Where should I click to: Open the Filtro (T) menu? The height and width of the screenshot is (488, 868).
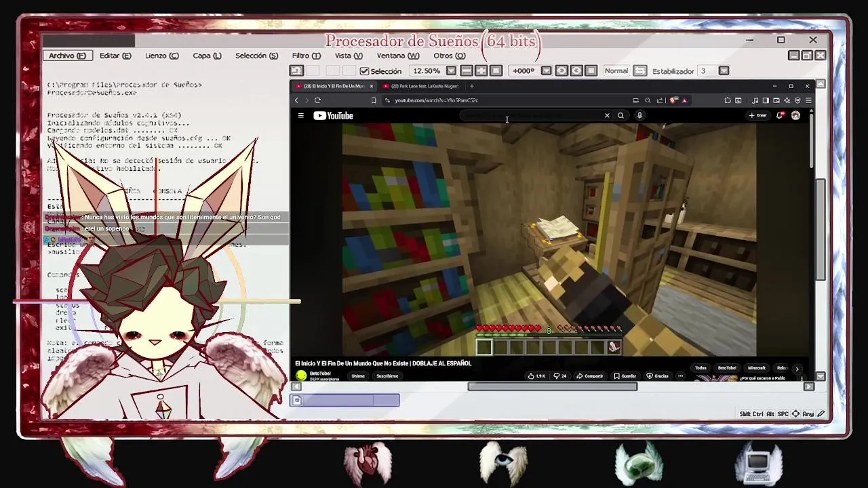tap(307, 56)
